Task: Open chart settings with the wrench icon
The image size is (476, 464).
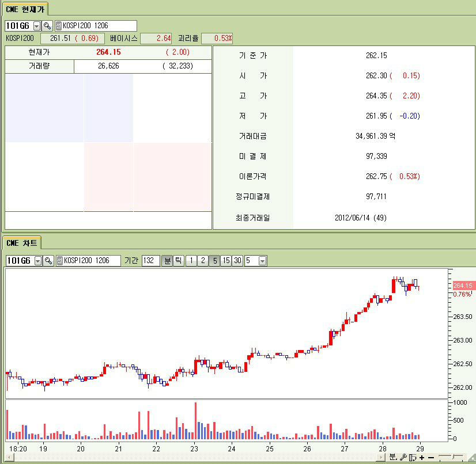Action: [403, 457]
